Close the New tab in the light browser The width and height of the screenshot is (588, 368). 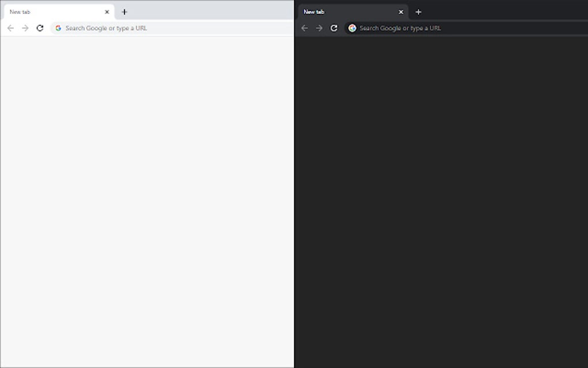pos(107,12)
